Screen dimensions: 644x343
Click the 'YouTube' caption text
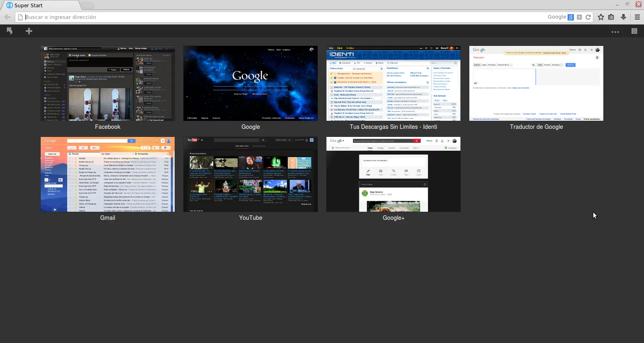pyautogui.click(x=250, y=218)
